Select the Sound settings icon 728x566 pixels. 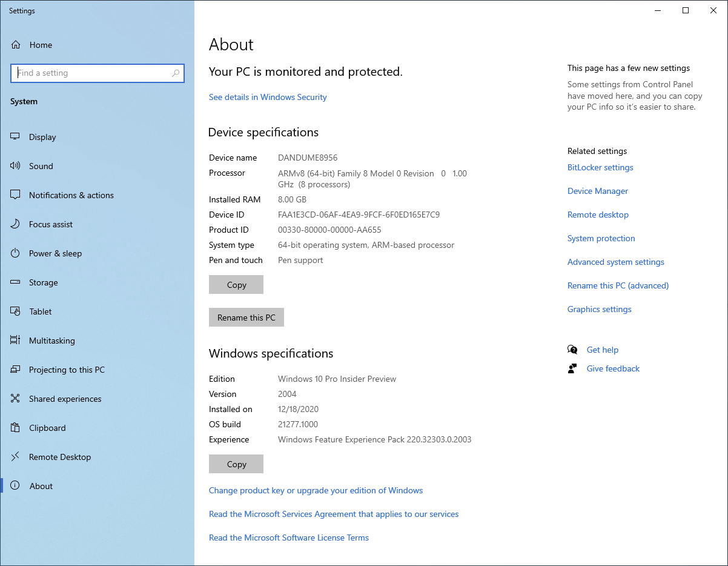click(15, 165)
